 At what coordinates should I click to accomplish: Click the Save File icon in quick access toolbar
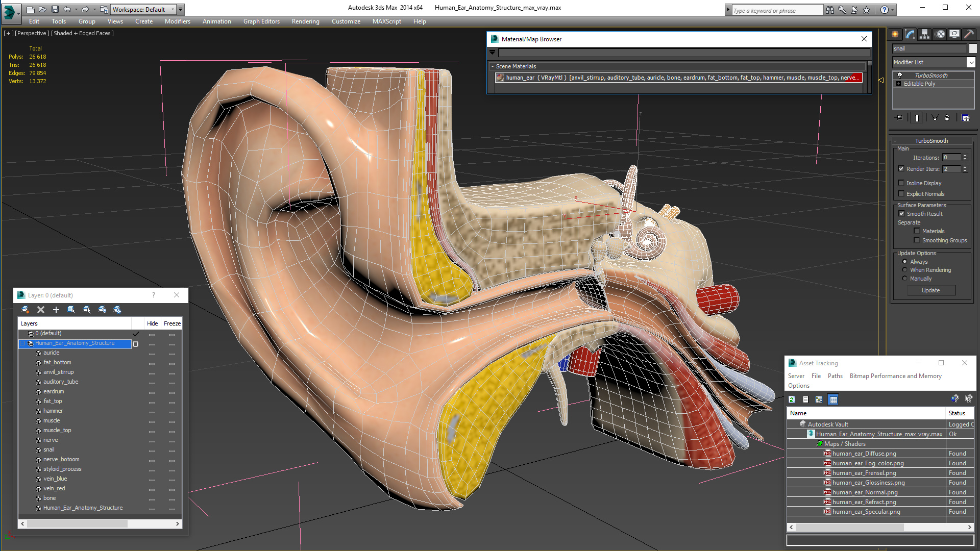point(55,9)
